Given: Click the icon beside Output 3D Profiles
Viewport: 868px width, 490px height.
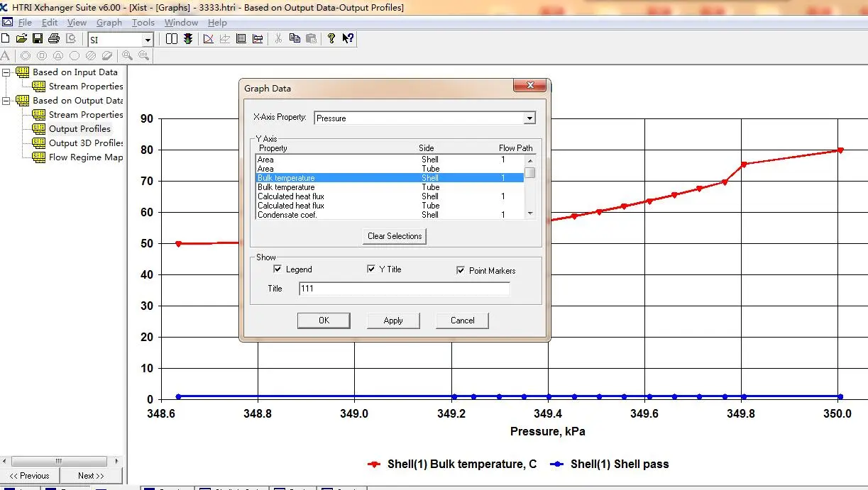Looking at the screenshot, I should 38,143.
